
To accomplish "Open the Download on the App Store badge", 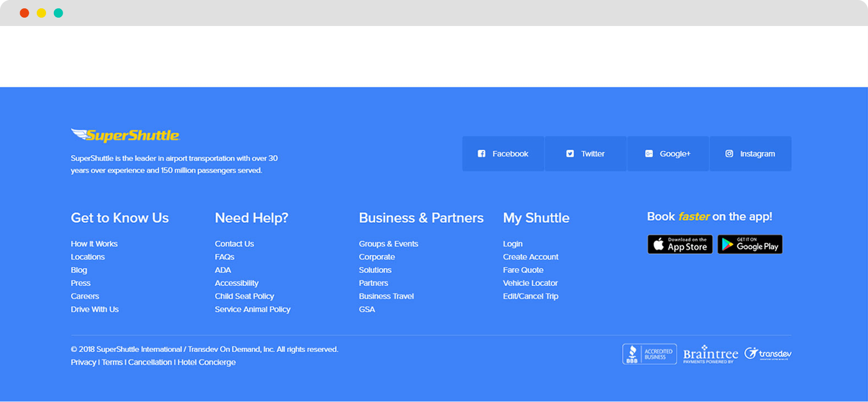I will (680, 244).
